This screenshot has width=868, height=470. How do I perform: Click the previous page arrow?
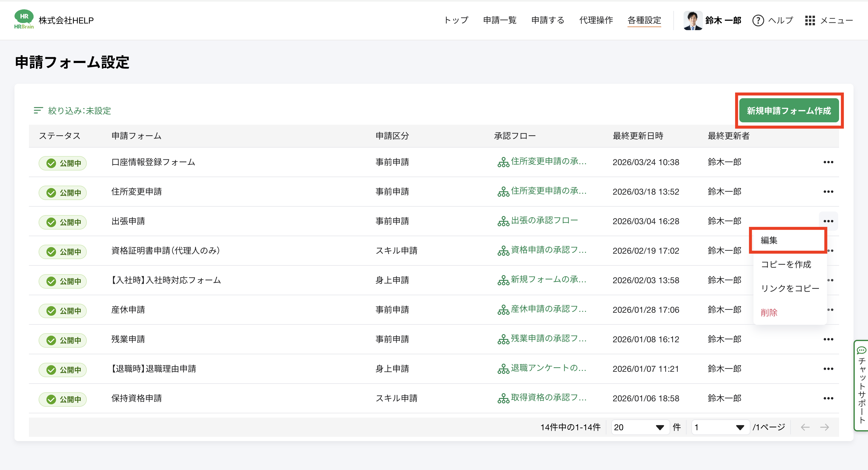click(805, 427)
